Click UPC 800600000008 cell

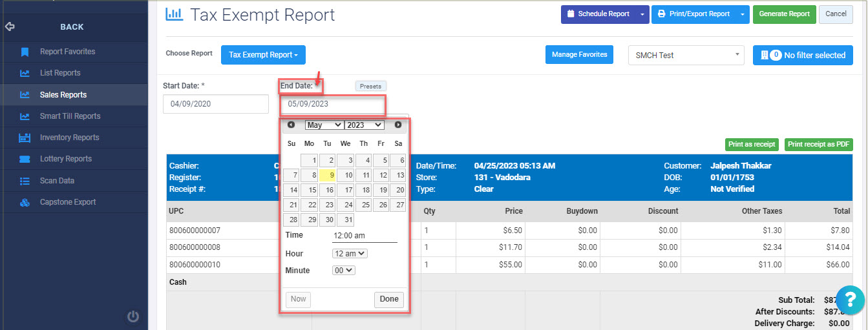point(195,247)
